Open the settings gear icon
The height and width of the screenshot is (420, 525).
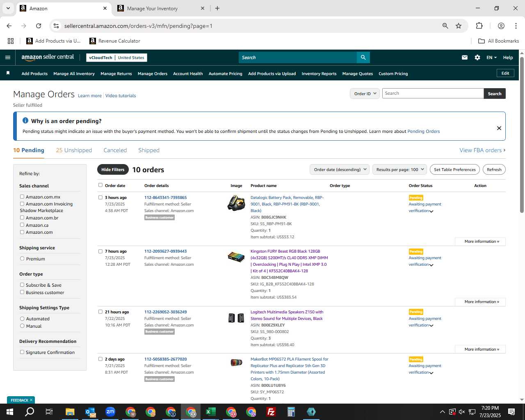click(477, 57)
